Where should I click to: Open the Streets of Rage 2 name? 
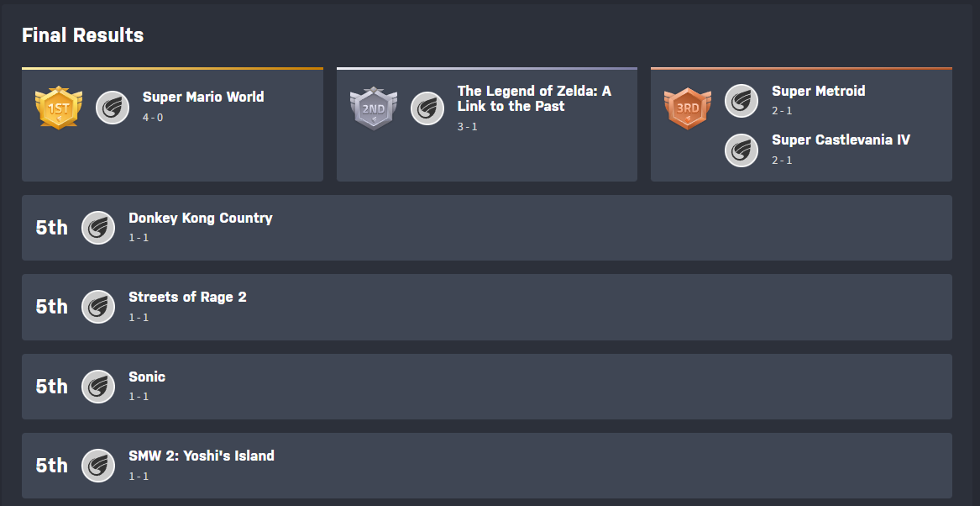tap(187, 297)
